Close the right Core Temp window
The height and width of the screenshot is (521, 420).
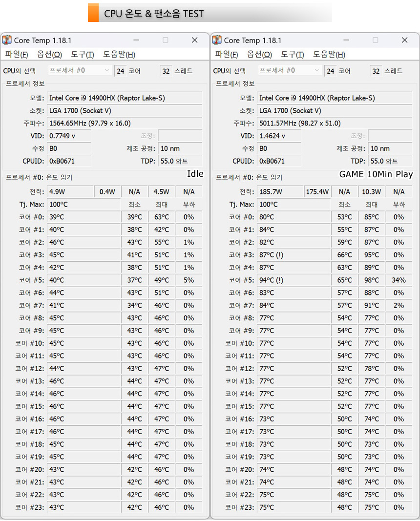[404, 40]
